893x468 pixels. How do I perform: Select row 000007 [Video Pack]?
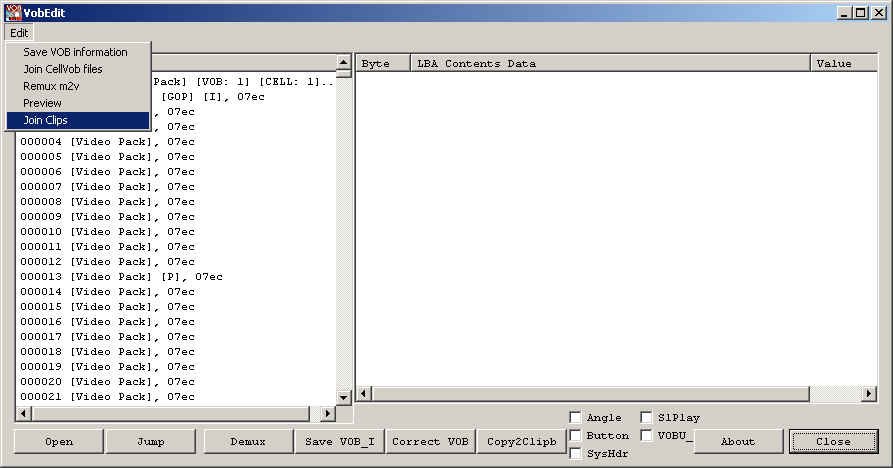107,187
